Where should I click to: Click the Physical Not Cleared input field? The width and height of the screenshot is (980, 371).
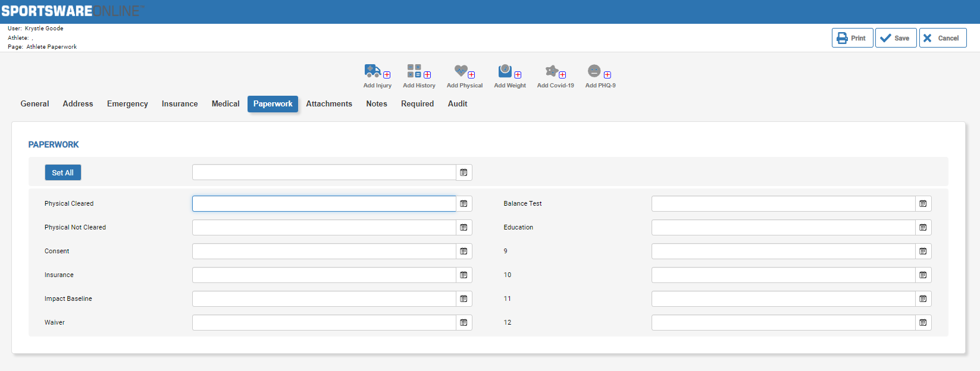coord(324,228)
